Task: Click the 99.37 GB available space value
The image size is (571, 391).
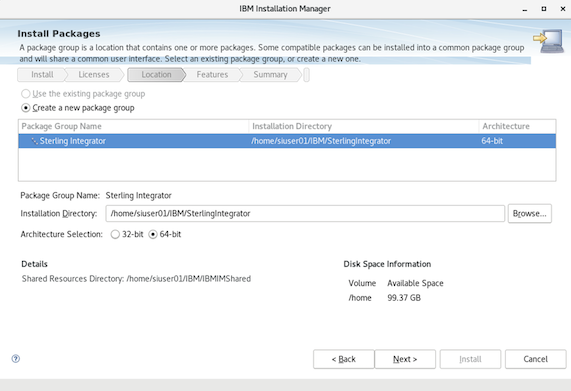Action: [x=404, y=298]
